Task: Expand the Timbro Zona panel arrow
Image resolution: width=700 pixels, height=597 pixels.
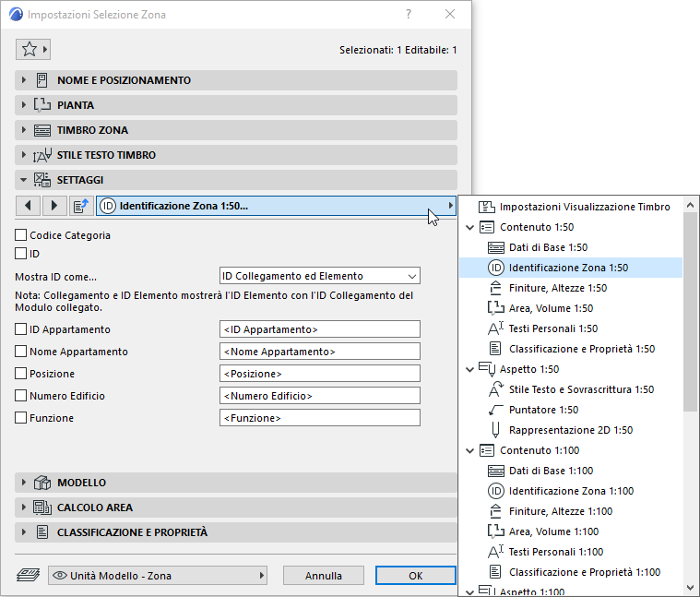Action: 24,130
